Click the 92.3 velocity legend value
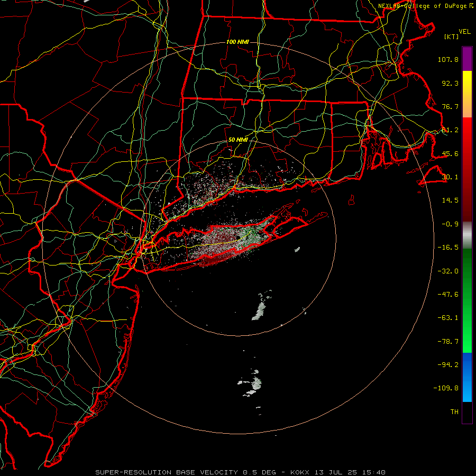Screen dimensions: 476x476 tap(450, 83)
